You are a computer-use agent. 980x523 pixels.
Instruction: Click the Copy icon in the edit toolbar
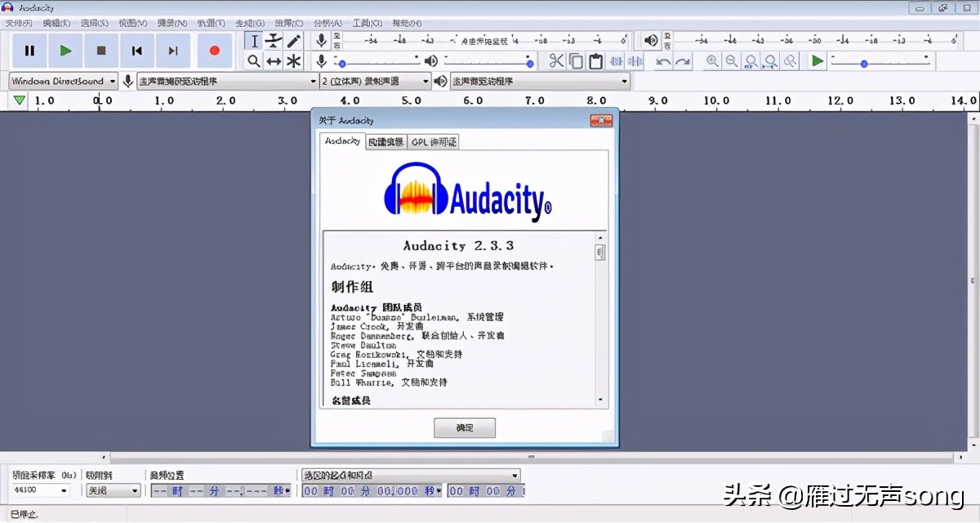[x=576, y=61]
